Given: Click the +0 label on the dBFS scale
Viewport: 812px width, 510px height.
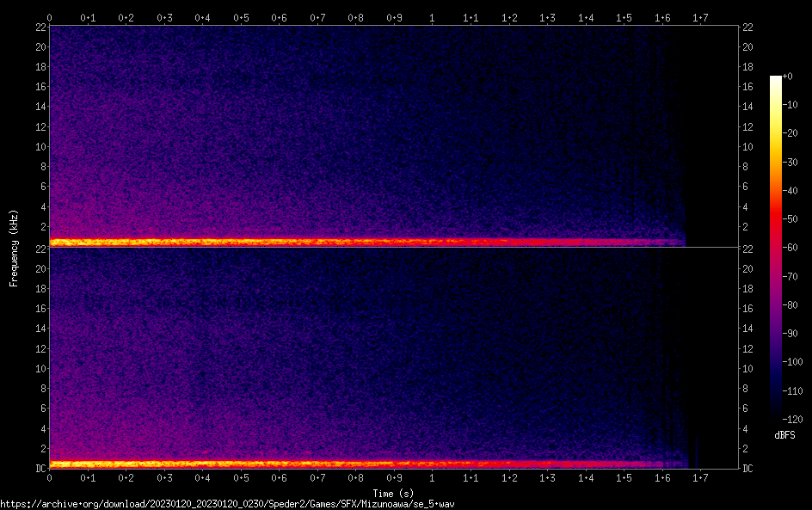Looking at the screenshot, I should pyautogui.click(x=787, y=77).
